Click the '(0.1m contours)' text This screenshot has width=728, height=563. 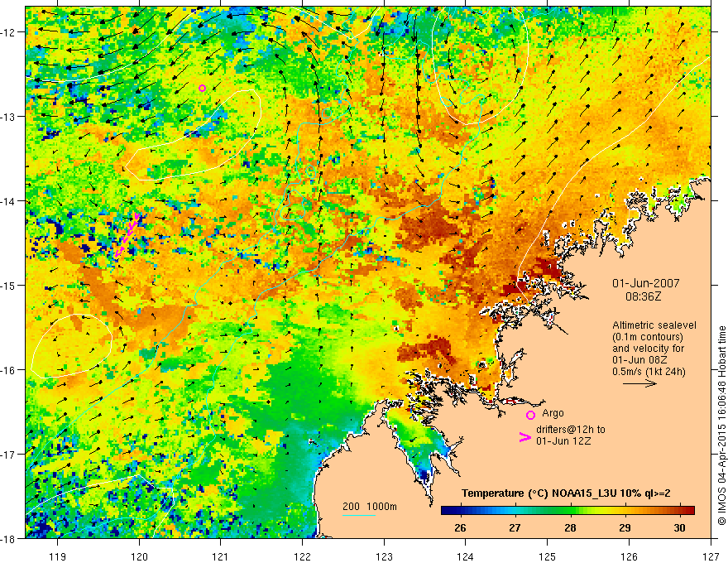point(648,337)
